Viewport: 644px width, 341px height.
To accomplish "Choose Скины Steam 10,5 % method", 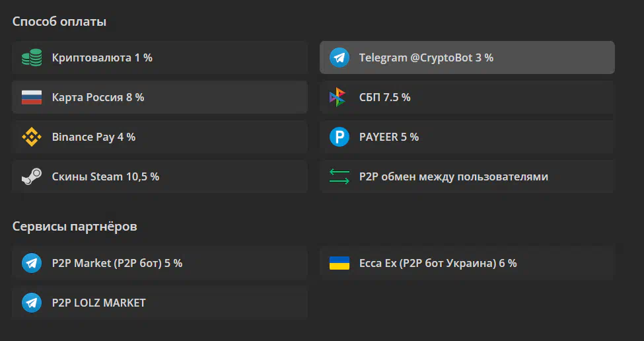I will (x=160, y=176).
